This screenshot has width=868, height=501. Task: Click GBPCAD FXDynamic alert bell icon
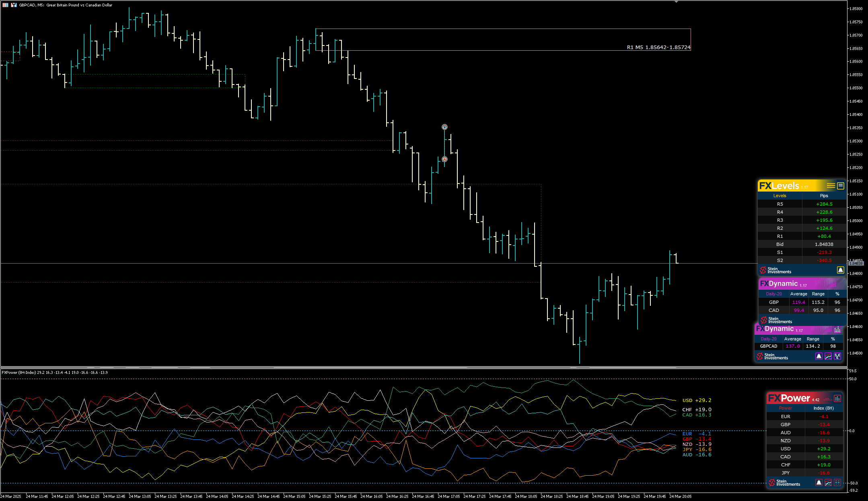point(819,356)
